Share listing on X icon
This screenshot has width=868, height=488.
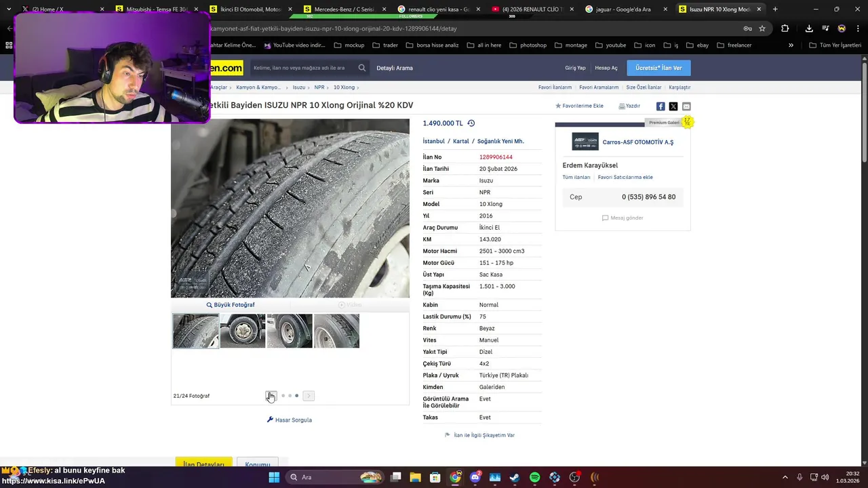[x=673, y=106]
